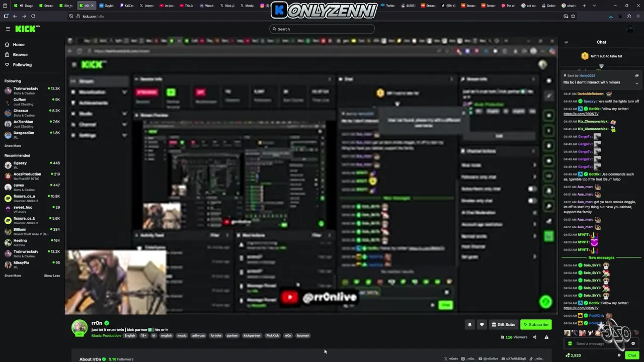The image size is (644, 362).
Task: Toggle notification bell for rr0n
Action: tap(470, 325)
